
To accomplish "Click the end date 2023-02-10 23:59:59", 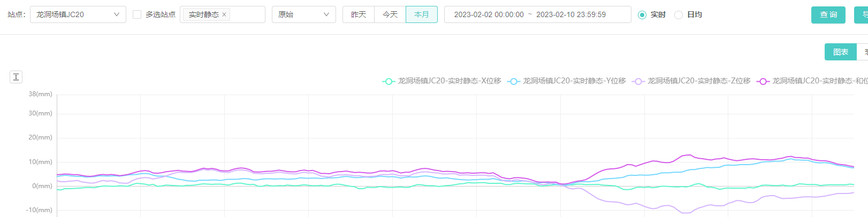I will pyautogui.click(x=571, y=14).
